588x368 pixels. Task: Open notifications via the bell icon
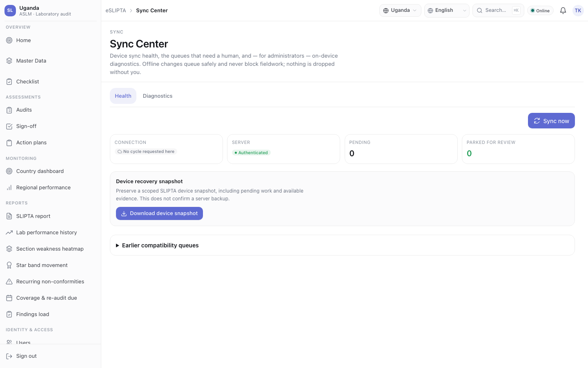[x=563, y=11]
